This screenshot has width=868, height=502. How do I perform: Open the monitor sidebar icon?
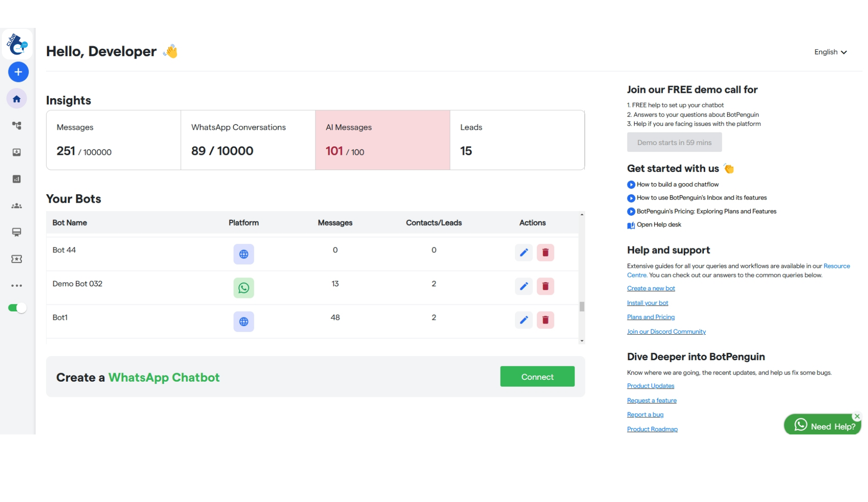[x=17, y=232]
